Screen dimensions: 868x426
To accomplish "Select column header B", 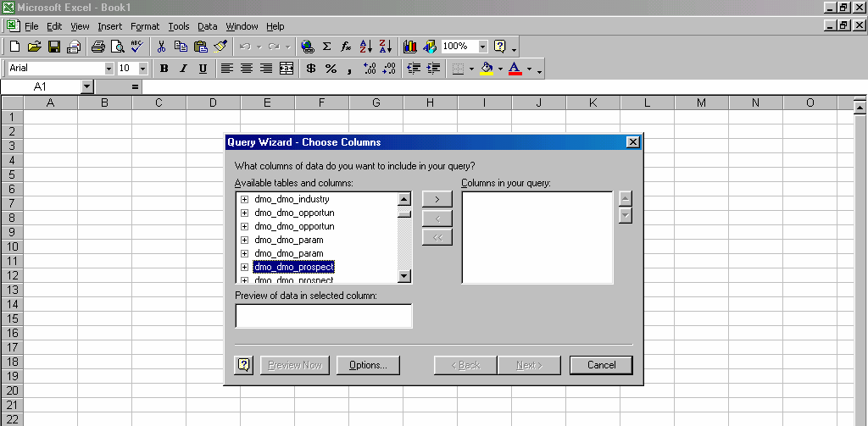I will pyautogui.click(x=104, y=103).
